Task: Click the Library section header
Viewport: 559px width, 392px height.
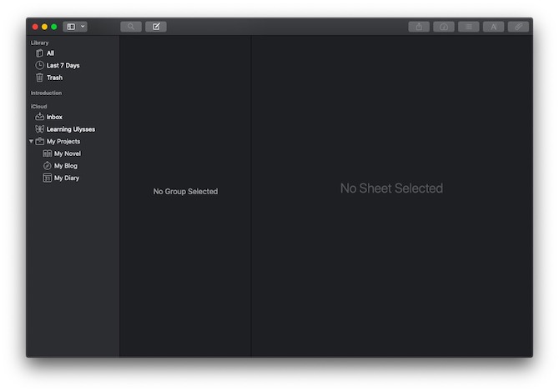Action: (x=39, y=43)
